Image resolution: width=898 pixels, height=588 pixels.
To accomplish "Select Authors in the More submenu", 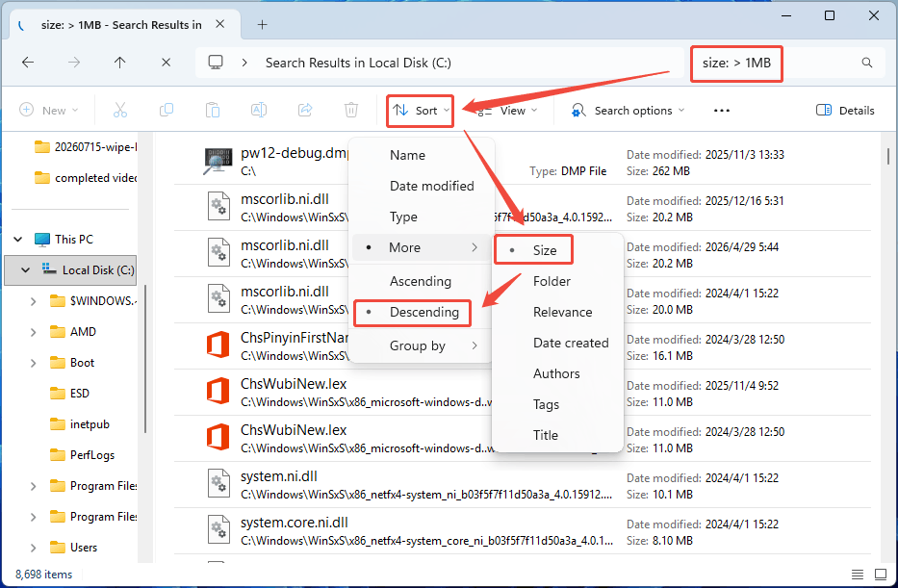I will click(x=558, y=373).
